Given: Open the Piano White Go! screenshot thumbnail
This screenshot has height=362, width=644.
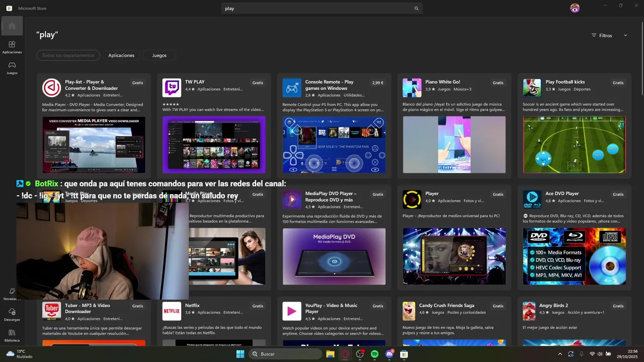Looking at the screenshot, I should (454, 145).
